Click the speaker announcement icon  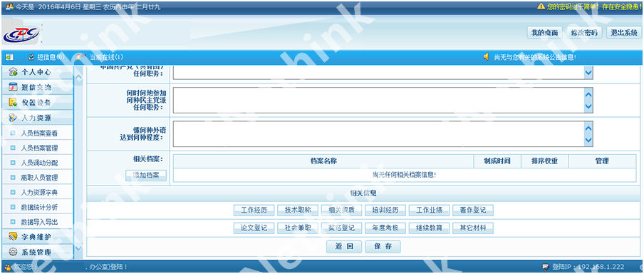(x=487, y=57)
